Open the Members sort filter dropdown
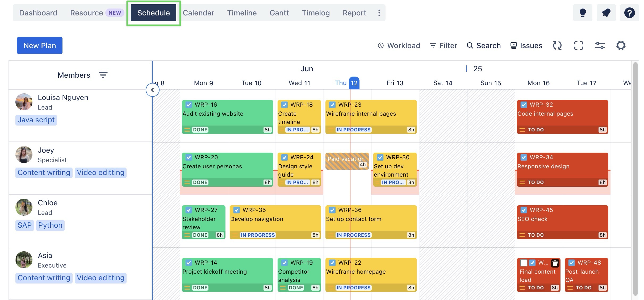This screenshot has height=300, width=644. [103, 75]
